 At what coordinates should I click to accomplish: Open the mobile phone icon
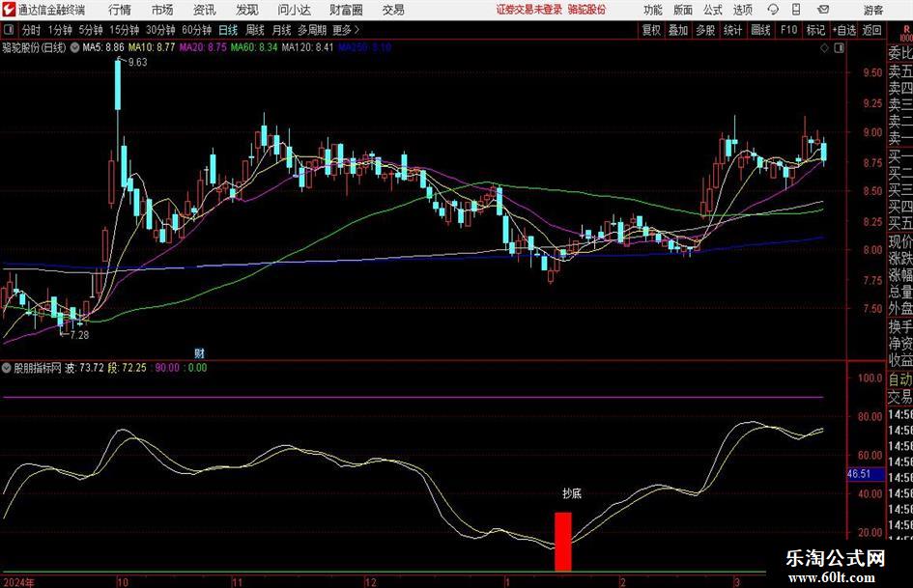pos(796,10)
